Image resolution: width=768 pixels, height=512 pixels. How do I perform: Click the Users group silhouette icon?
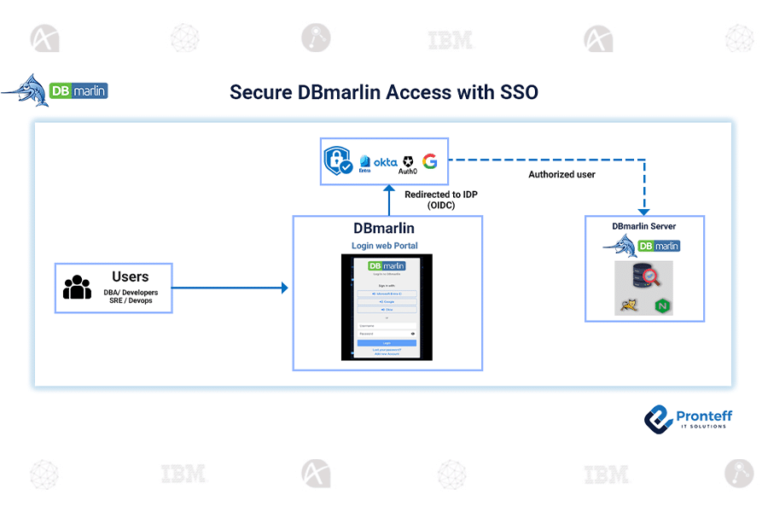(77, 287)
